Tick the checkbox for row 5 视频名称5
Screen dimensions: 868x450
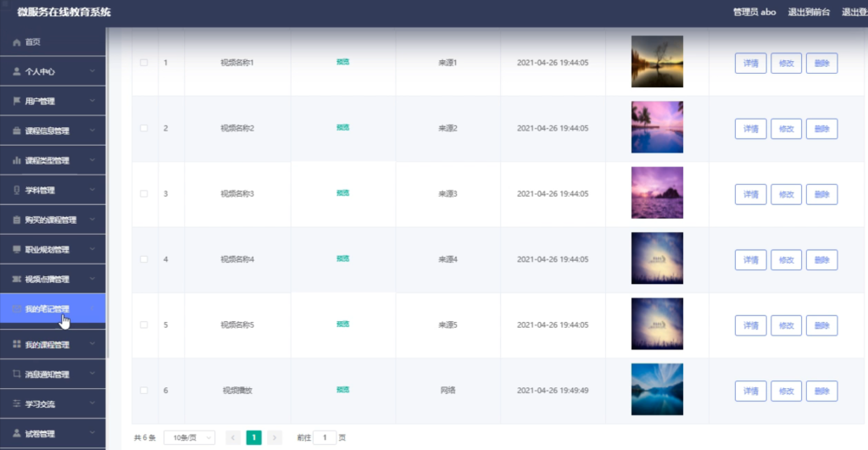pyautogui.click(x=144, y=325)
